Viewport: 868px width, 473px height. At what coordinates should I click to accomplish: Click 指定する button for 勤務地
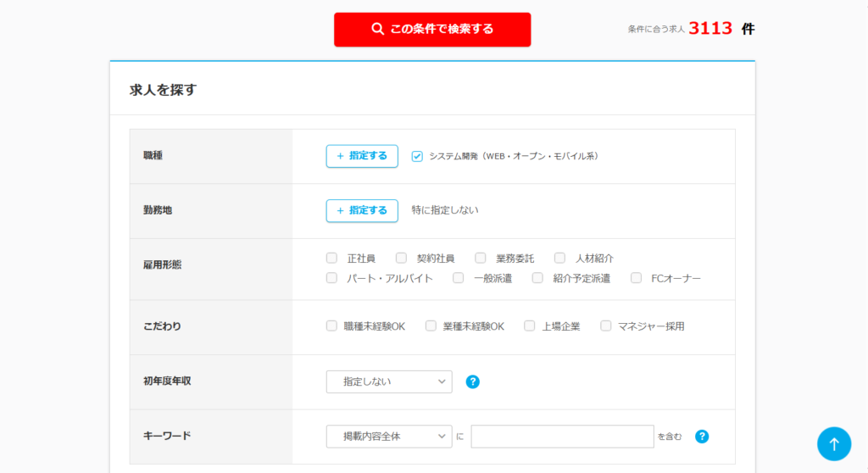click(362, 210)
